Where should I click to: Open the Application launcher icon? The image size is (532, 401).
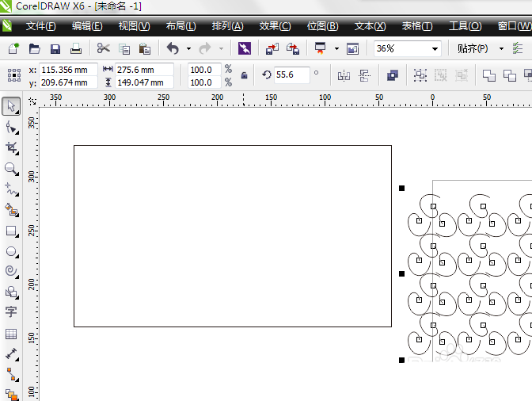click(x=321, y=48)
